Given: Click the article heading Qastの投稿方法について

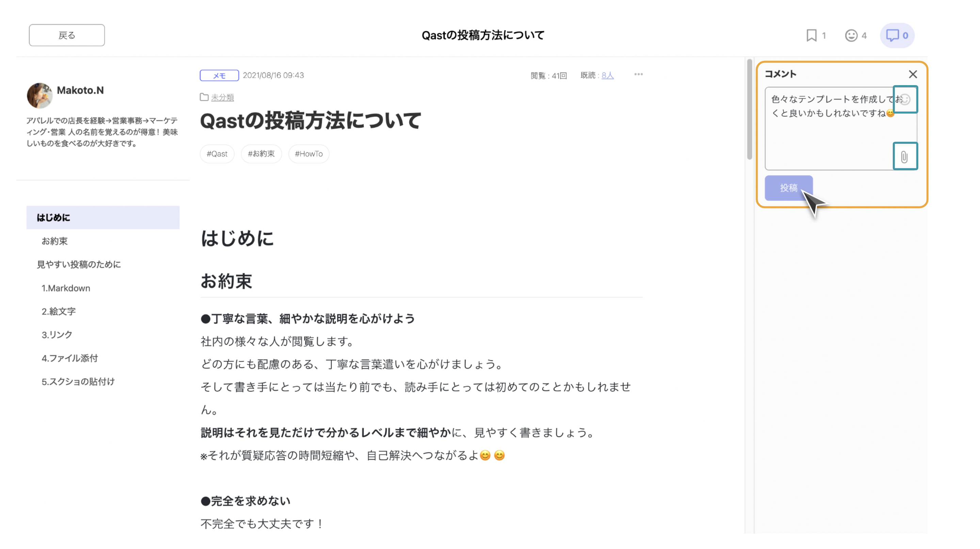Looking at the screenshot, I should (x=310, y=121).
